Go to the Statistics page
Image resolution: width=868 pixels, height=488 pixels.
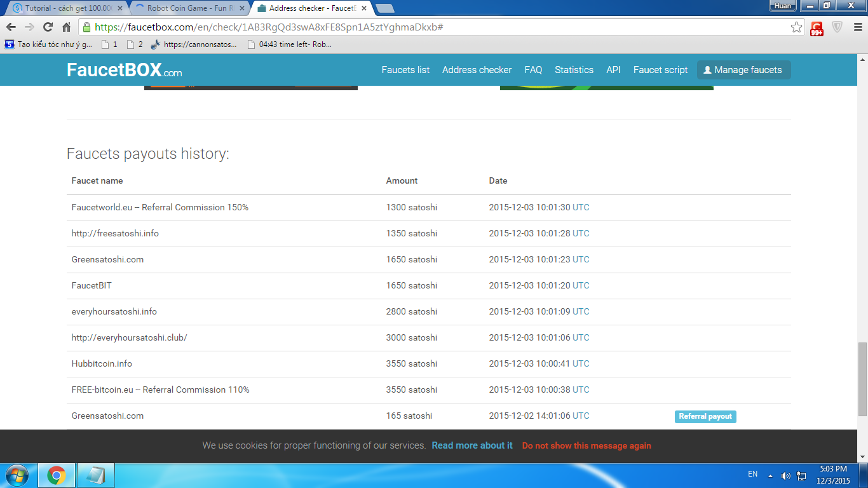[x=574, y=70]
